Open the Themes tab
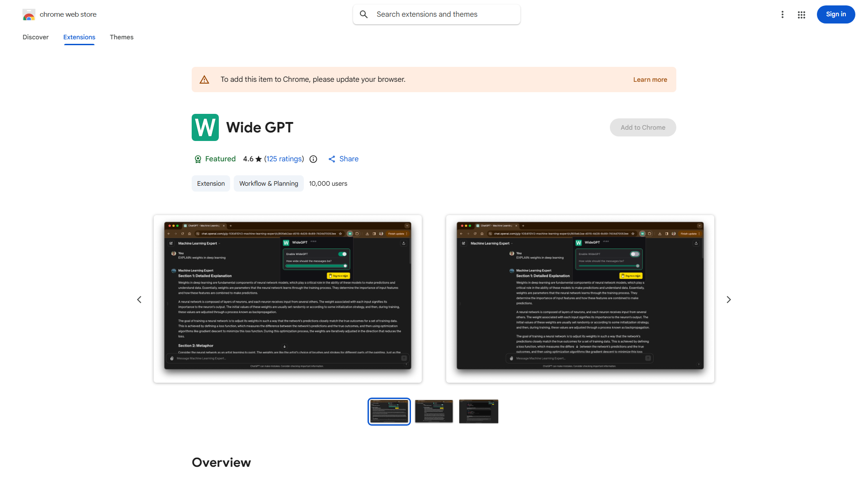 click(x=122, y=37)
